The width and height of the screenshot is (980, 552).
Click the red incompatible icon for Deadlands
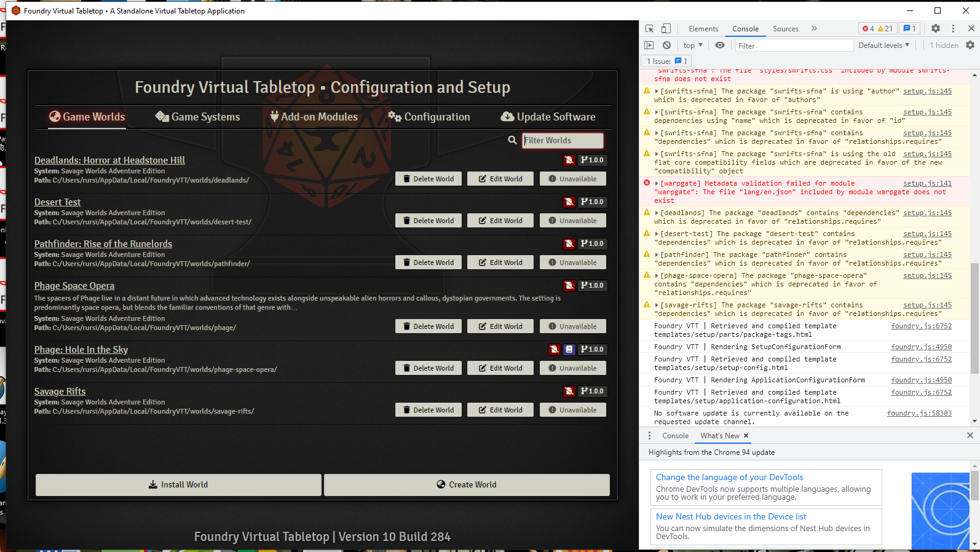coord(569,160)
